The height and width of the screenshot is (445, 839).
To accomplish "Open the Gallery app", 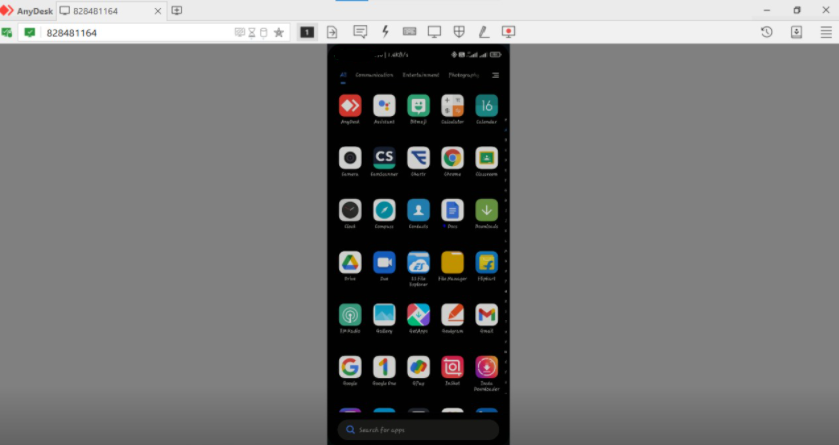I will click(384, 315).
